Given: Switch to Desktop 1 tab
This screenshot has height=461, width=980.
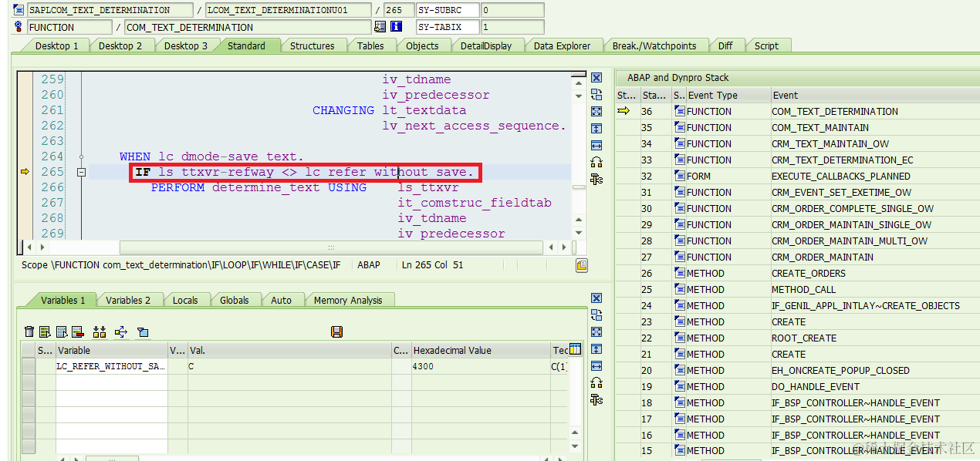Looking at the screenshot, I should (57, 45).
